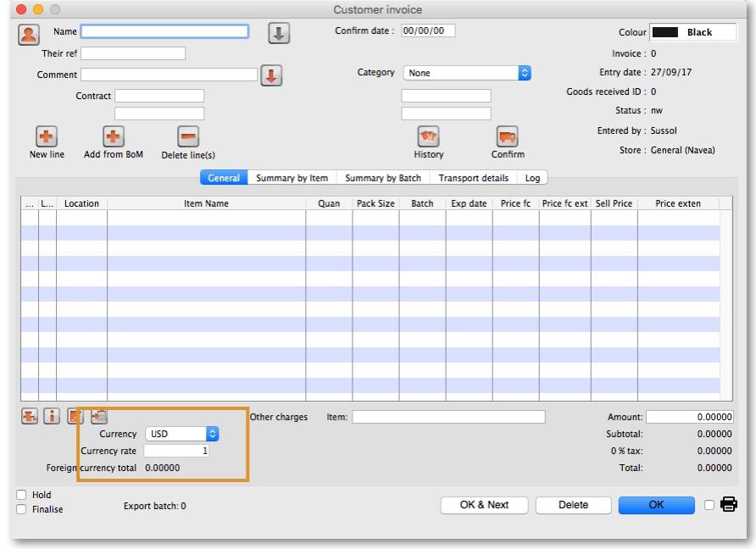Image resolution: width=756 pixels, height=549 pixels.
Task: Click the grey down arrow beside Name
Action: (279, 33)
